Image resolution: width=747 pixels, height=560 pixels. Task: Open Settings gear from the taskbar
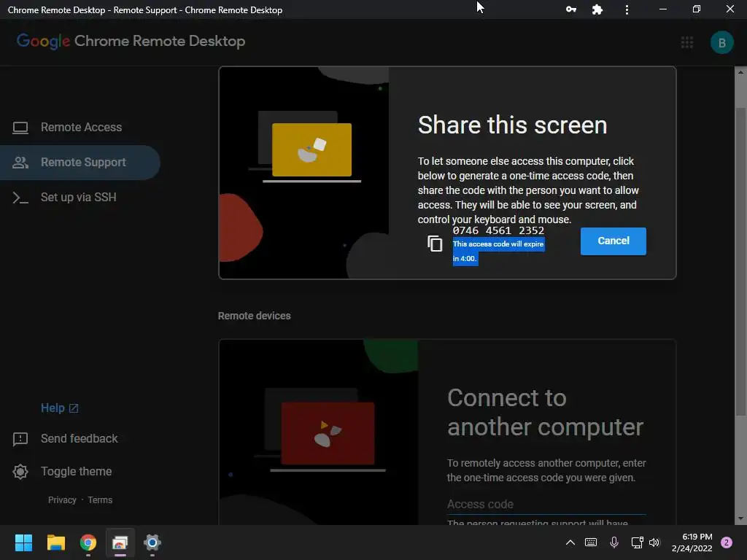[x=152, y=542]
